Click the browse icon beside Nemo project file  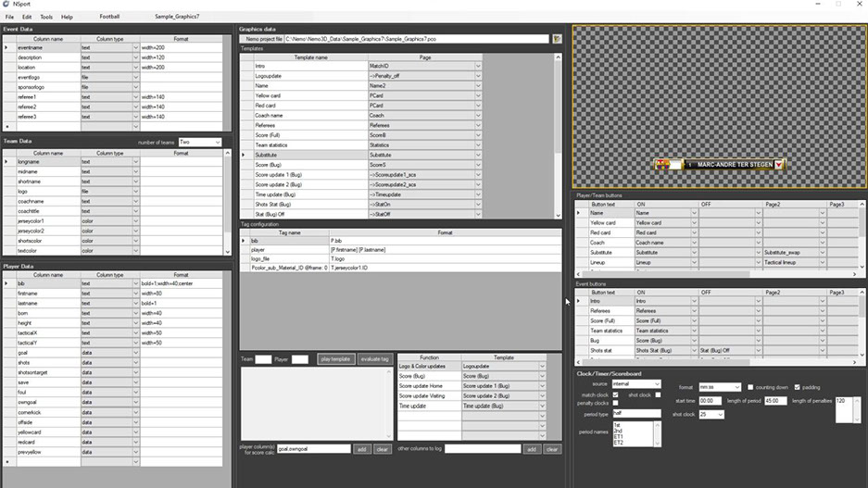[x=557, y=40]
